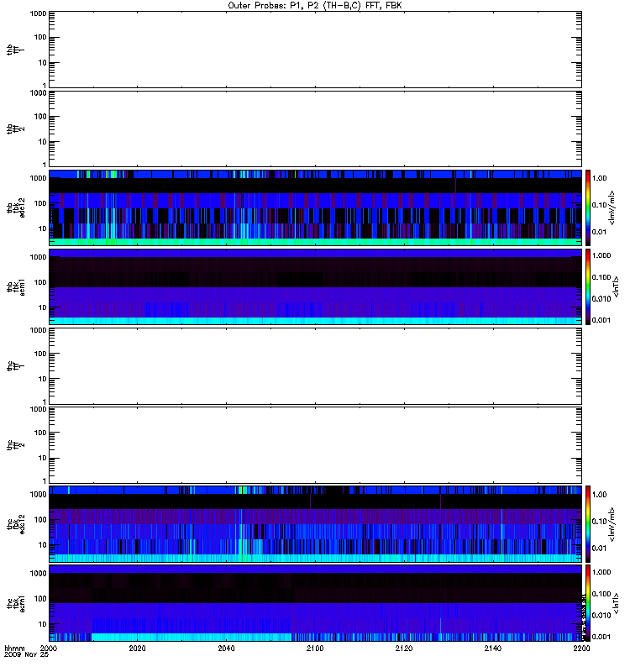This screenshot has height=672, width=630.
Task: Select the thc fbk scm1 spectrogram panel
Action: 316,603
